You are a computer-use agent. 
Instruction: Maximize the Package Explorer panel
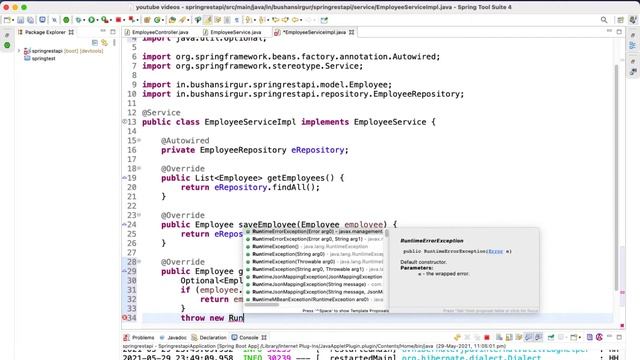[x=113, y=31]
